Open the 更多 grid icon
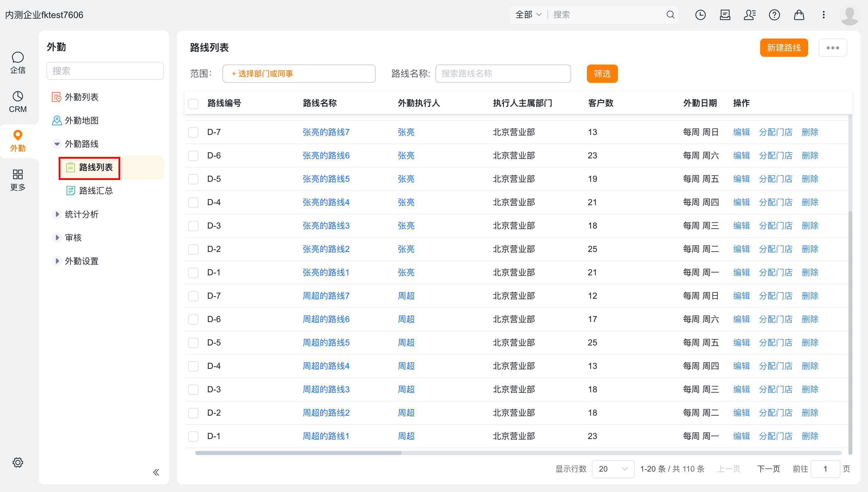Viewport: 868px width, 492px height. tap(17, 180)
